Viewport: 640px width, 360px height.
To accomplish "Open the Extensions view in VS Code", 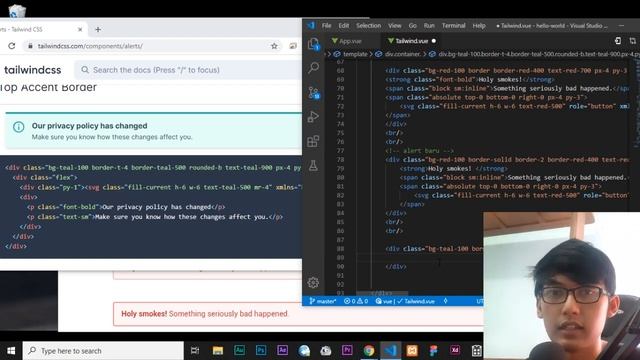I will pos(313,141).
